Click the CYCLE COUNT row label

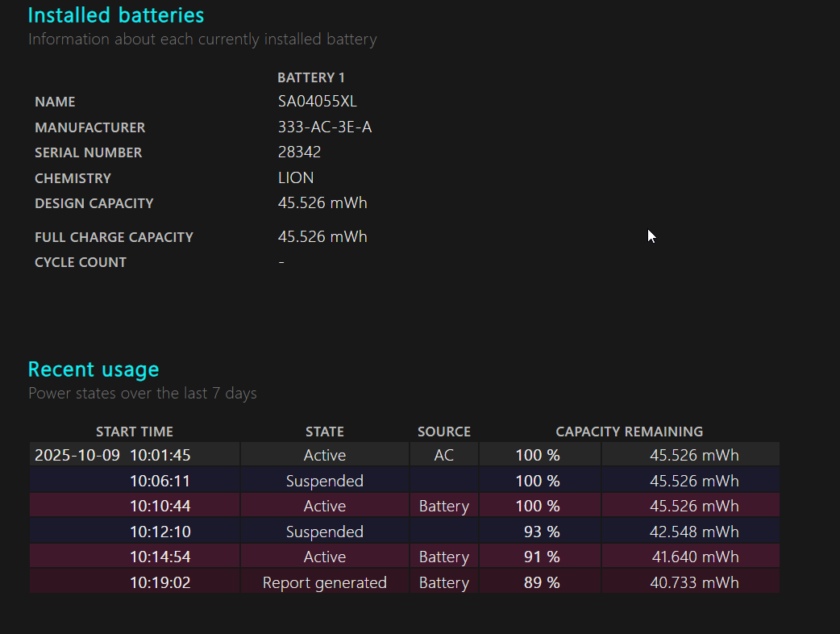click(81, 262)
